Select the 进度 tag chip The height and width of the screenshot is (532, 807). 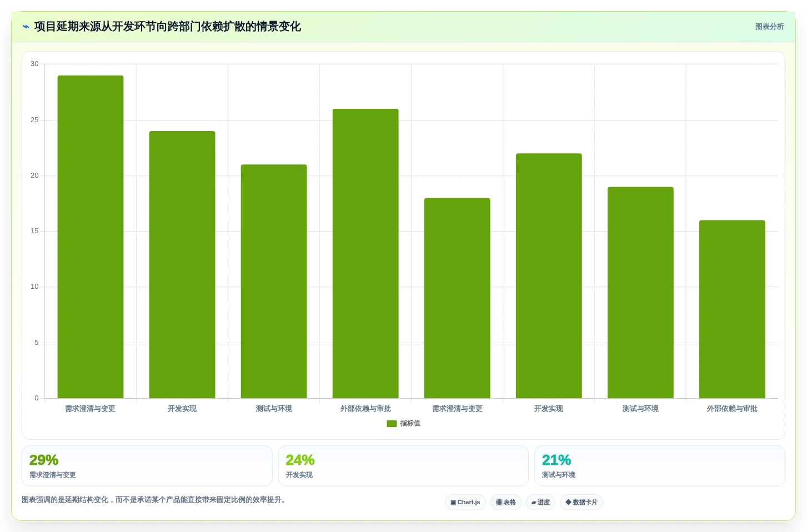point(540,502)
